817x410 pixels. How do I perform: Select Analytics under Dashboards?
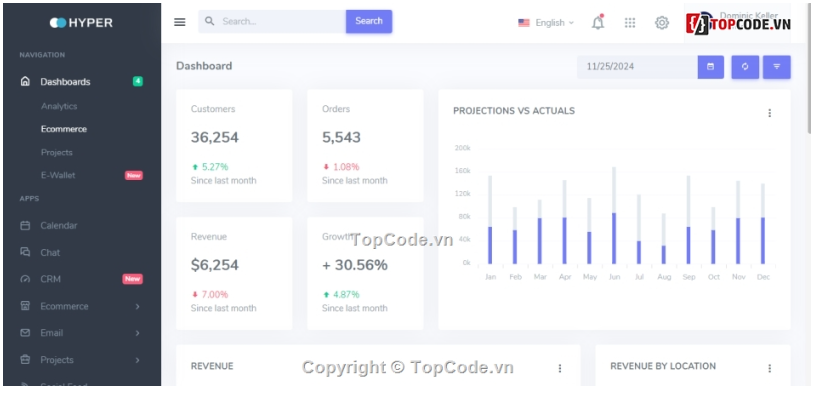point(59,106)
